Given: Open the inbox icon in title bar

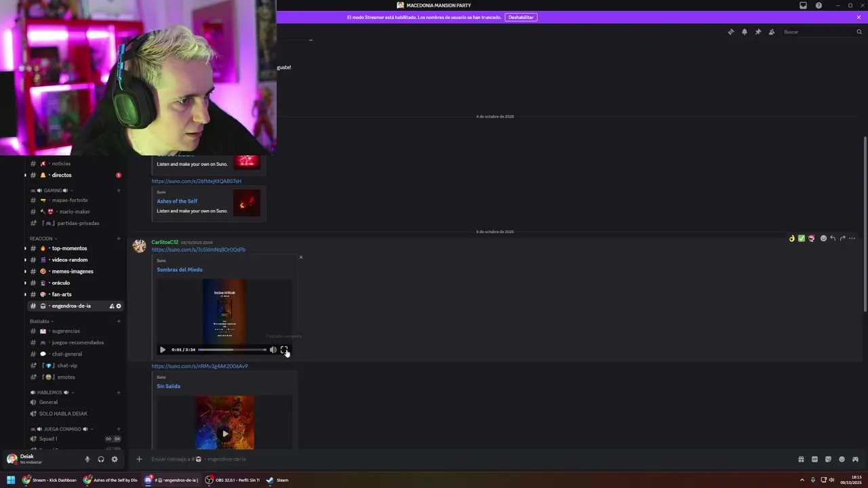Looking at the screenshot, I should coord(803,5).
